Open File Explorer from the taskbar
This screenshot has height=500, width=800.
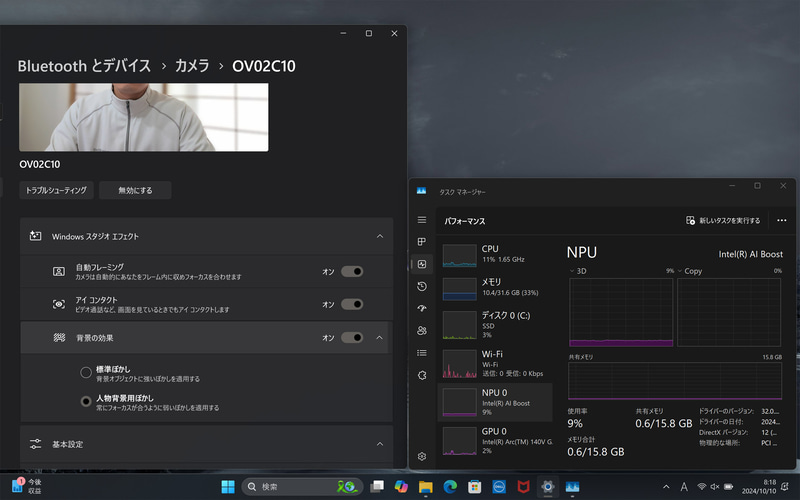click(x=426, y=487)
